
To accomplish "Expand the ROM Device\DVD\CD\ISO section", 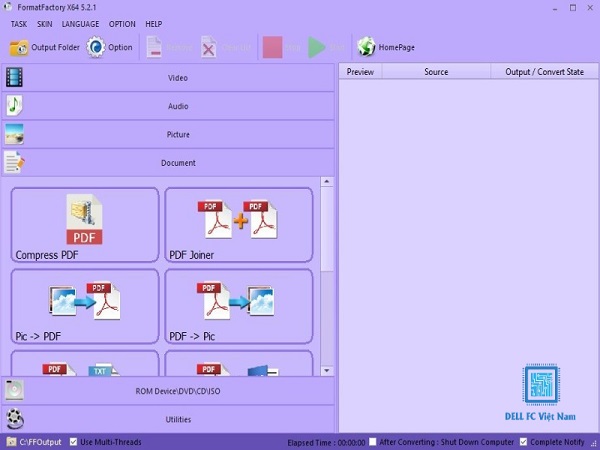I will (168, 391).
